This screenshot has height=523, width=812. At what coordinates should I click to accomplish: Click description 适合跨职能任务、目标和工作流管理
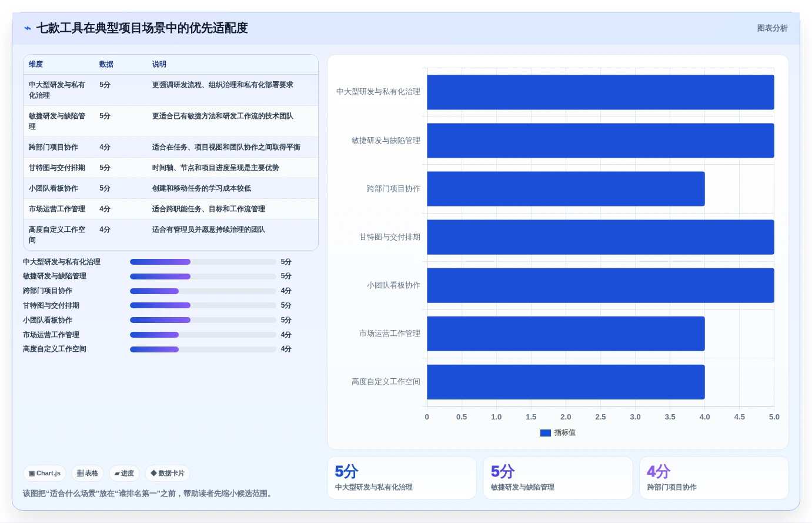[209, 209]
